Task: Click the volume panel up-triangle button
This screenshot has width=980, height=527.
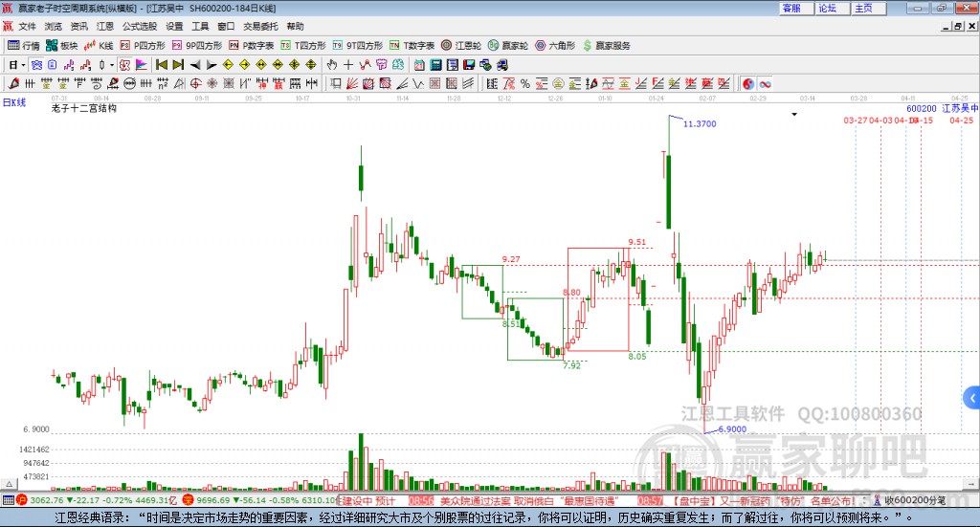Action: [10, 484]
